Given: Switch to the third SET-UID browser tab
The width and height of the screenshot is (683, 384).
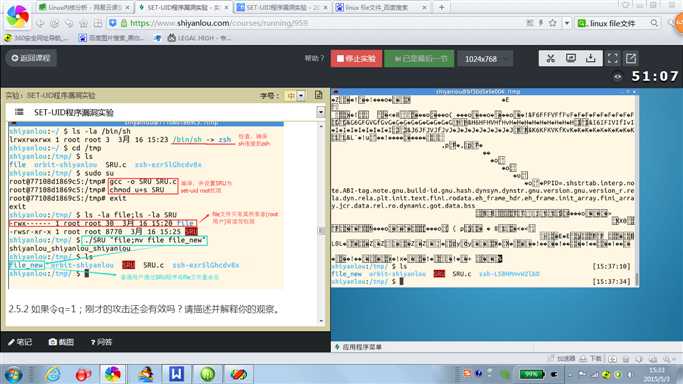Looking at the screenshot, I should [x=281, y=7].
